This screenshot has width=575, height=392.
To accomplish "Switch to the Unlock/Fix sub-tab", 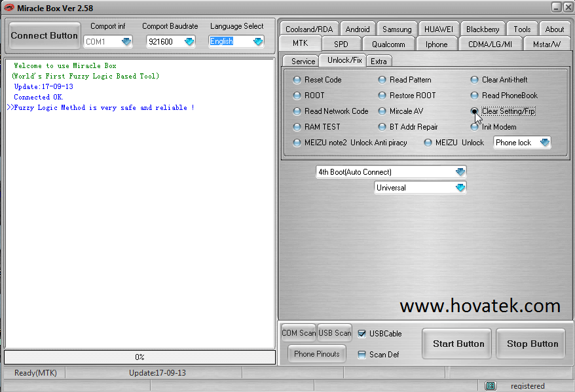I will 344,60.
